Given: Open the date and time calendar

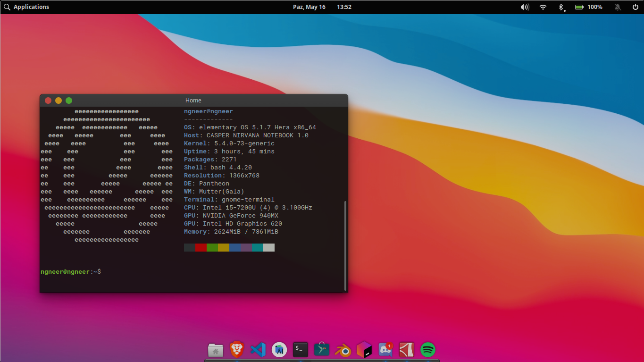Looking at the screenshot, I should pos(322,7).
